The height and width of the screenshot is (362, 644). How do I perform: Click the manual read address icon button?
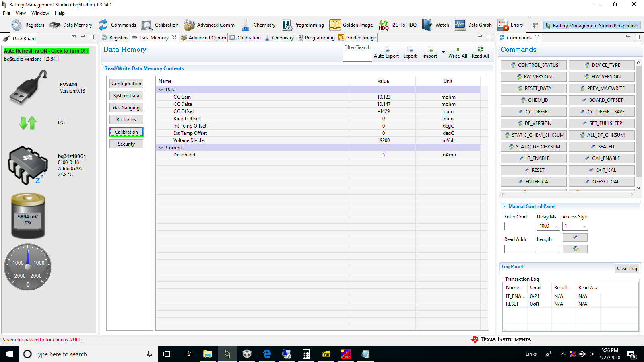click(x=575, y=249)
